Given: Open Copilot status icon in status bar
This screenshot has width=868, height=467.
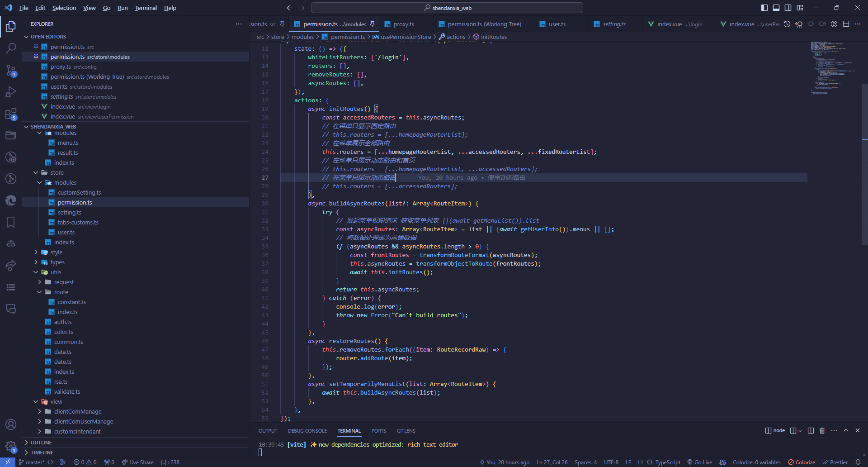Looking at the screenshot, I should click(x=722, y=462).
